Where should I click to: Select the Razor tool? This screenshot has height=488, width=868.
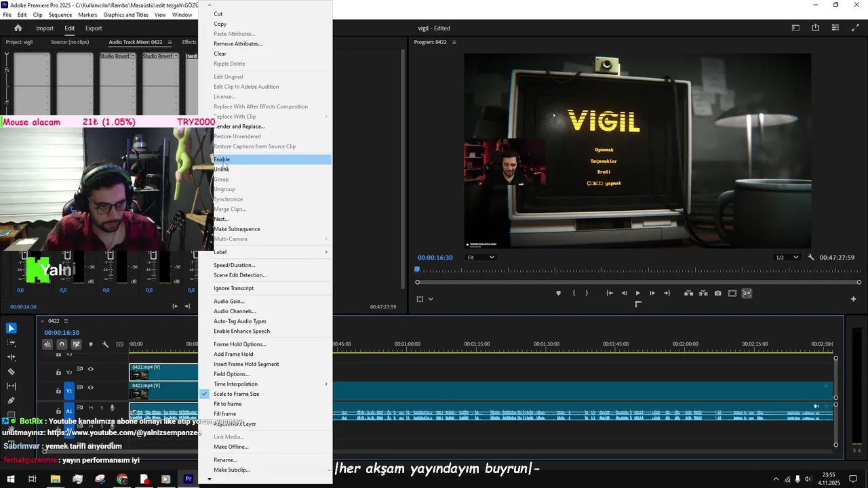tap(11, 371)
